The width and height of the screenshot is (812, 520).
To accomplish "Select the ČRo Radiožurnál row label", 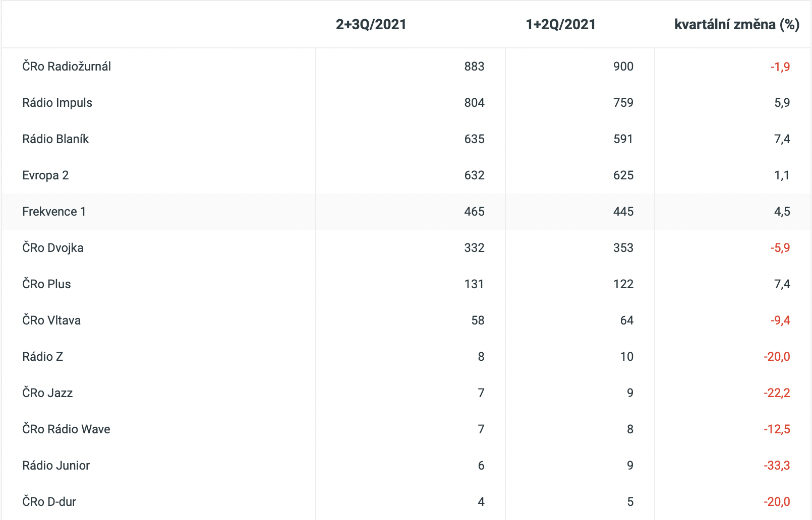I will coord(67,67).
